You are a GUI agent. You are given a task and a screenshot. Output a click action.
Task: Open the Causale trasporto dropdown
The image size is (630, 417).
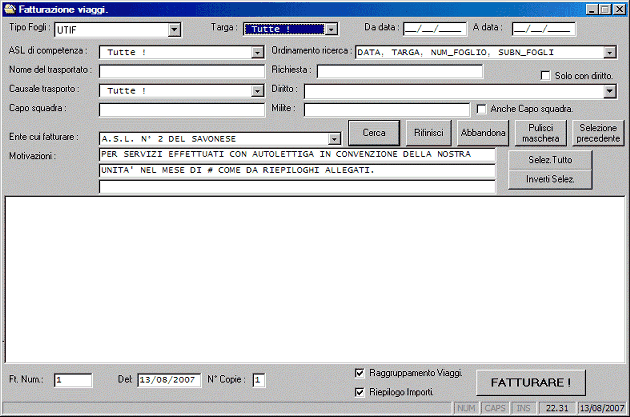coord(257,91)
